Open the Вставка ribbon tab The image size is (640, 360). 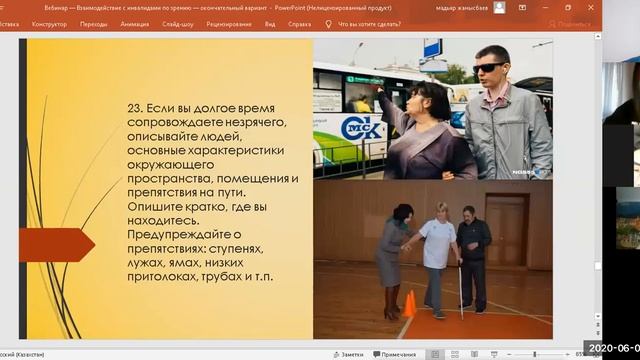point(9,24)
